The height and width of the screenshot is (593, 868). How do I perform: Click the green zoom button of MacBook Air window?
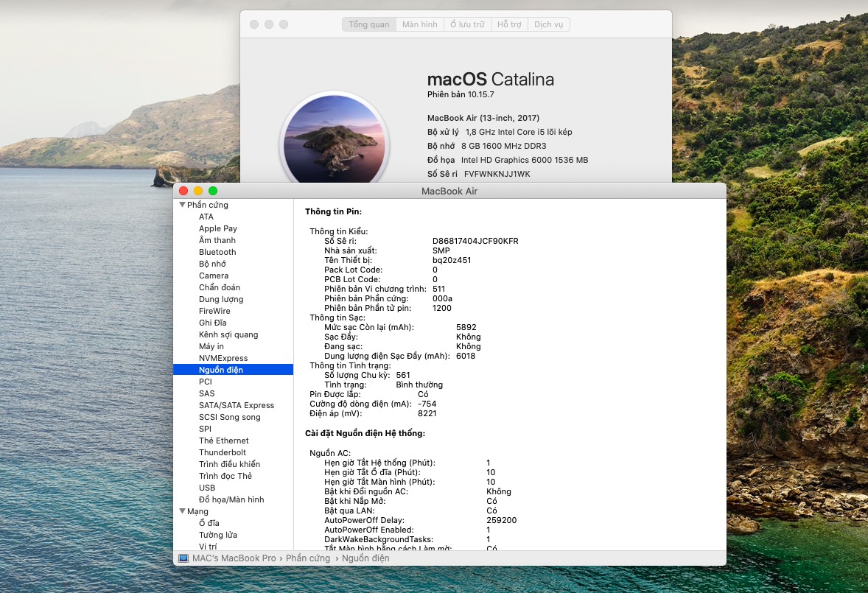213,191
